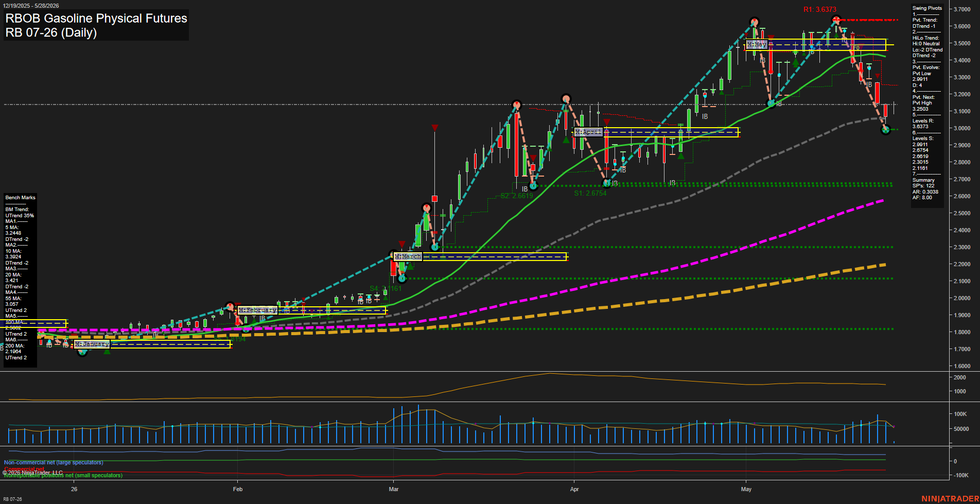Click Non-commercial net (large speculators) legend
Viewport: 980px width, 504px height.
[54, 462]
